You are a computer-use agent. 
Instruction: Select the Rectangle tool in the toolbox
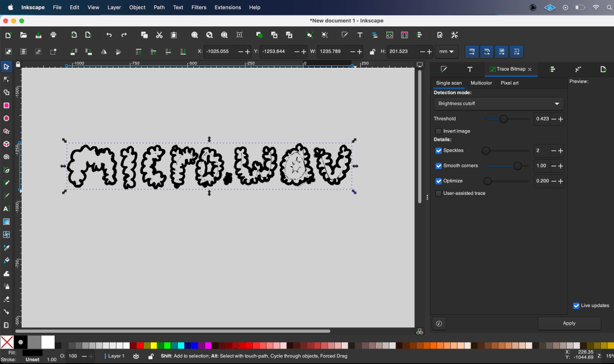click(7, 106)
